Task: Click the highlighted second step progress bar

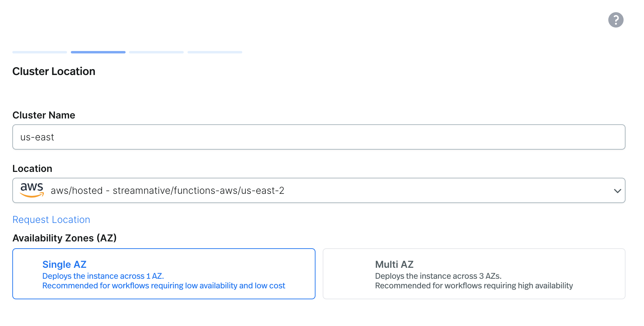Action: 98,52
